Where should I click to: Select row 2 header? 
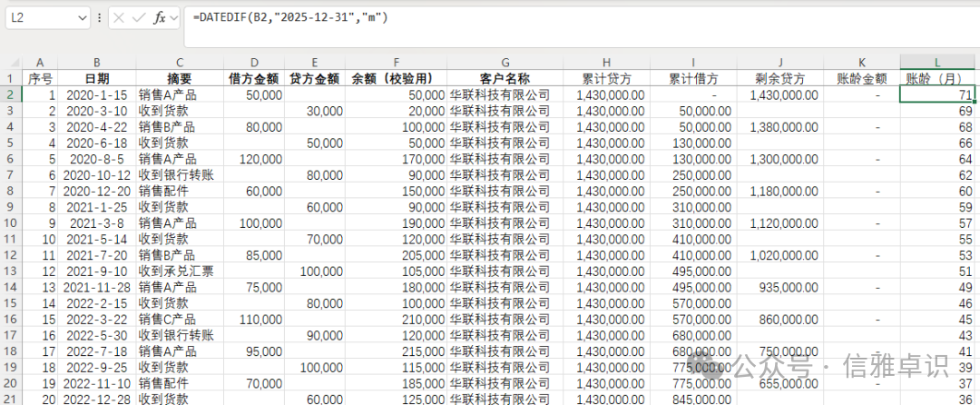(x=11, y=95)
